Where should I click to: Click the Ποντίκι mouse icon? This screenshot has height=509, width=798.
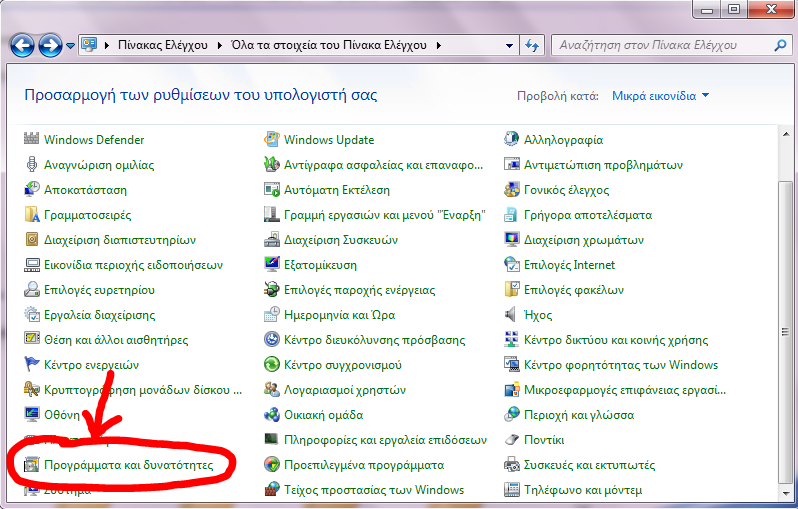point(512,440)
